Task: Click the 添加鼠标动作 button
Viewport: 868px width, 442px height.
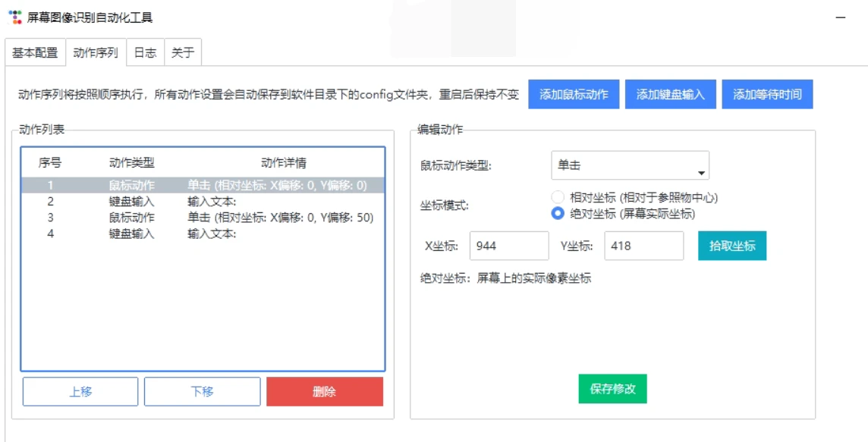Action: [x=574, y=95]
